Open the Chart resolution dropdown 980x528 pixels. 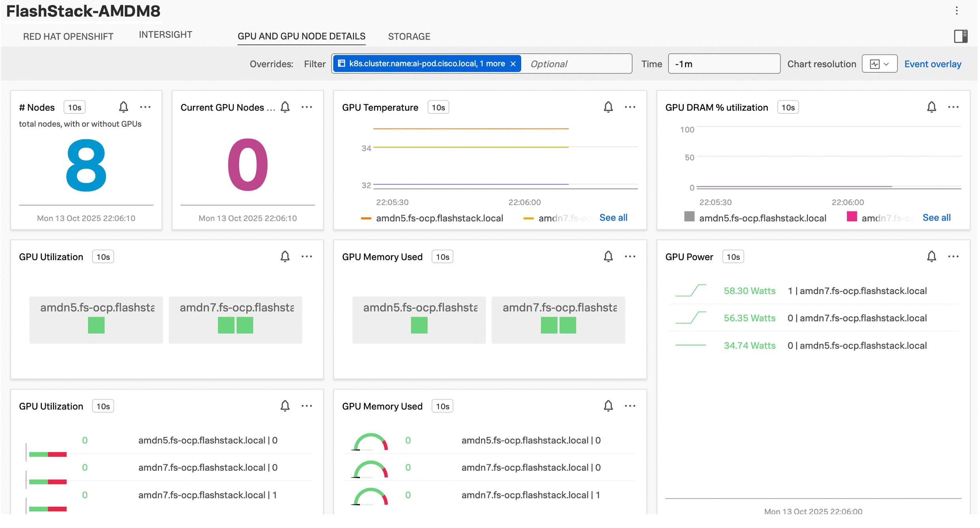(x=879, y=64)
